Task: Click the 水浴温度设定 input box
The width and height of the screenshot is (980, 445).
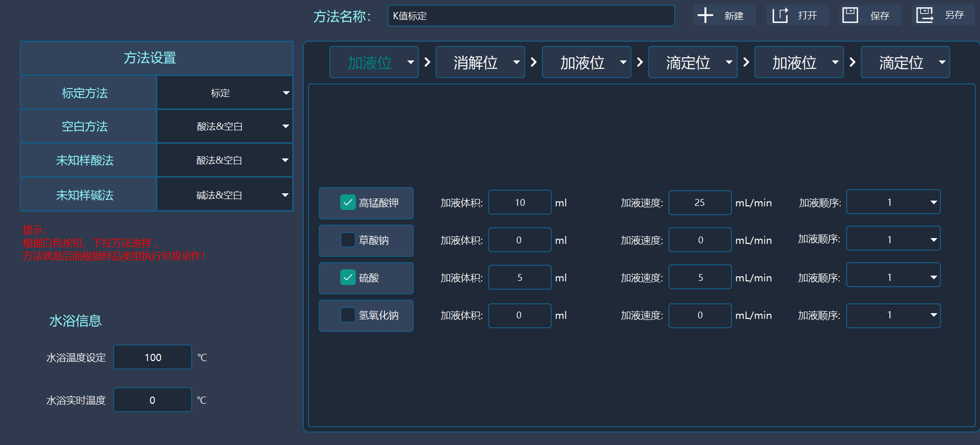Action: pos(153,357)
